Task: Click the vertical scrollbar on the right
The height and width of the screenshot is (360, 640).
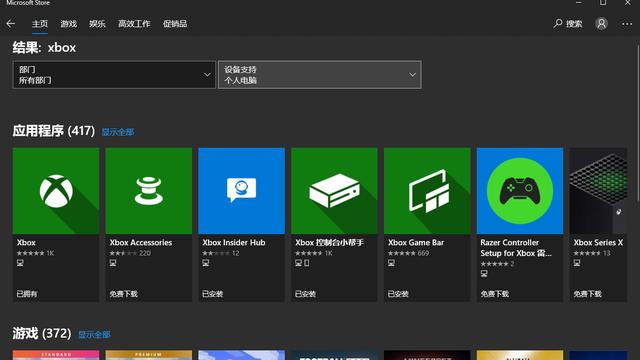Action: pyautogui.click(x=638, y=122)
